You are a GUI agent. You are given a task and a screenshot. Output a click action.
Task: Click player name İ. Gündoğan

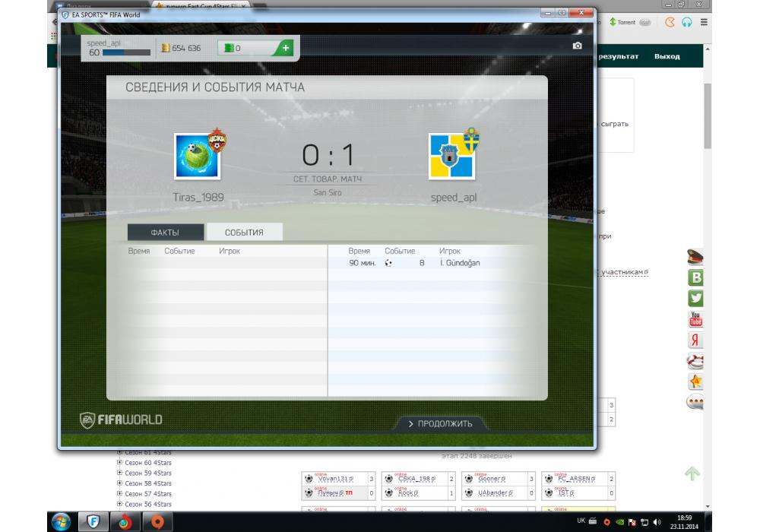[460, 263]
